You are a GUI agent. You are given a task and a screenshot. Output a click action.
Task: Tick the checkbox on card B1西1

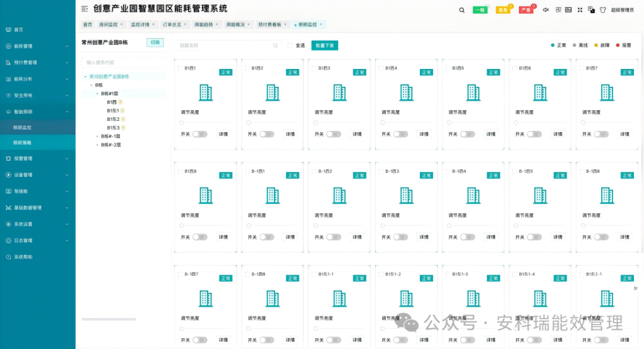180,68
